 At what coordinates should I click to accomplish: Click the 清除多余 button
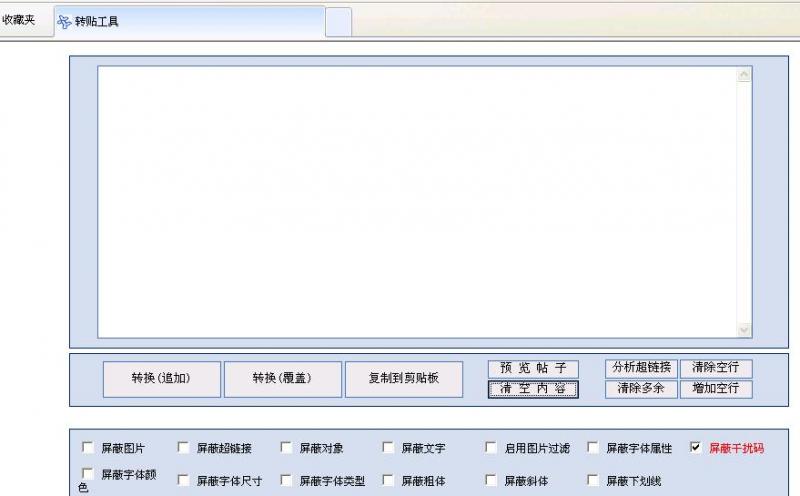click(x=641, y=389)
